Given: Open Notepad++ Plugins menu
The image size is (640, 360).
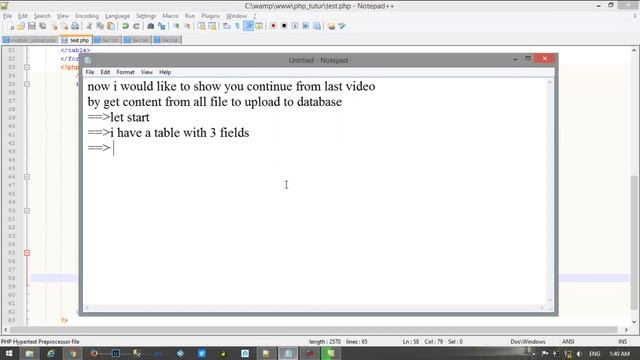Looking at the screenshot, I should [210, 16].
